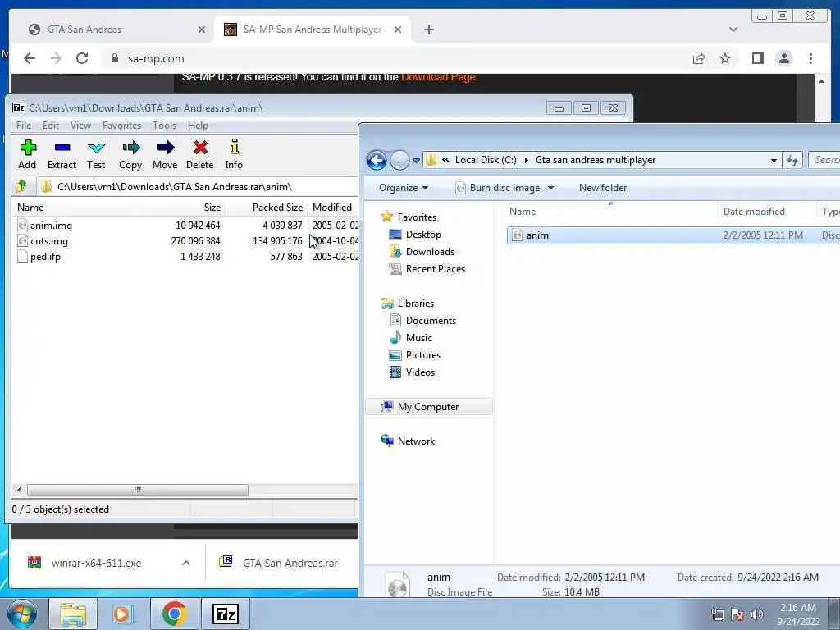
Task: Select Libraries in the Explorer navigation pane
Action: coord(416,304)
